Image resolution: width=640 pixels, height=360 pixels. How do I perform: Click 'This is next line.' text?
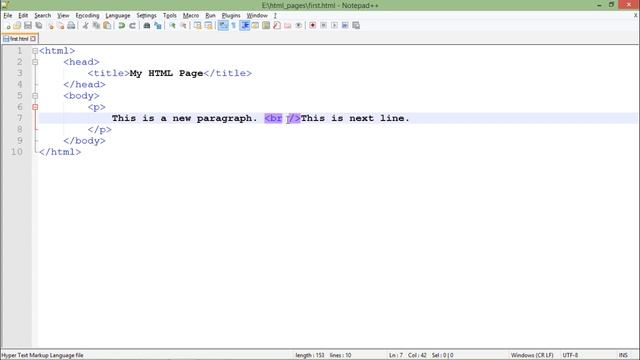[355, 118]
